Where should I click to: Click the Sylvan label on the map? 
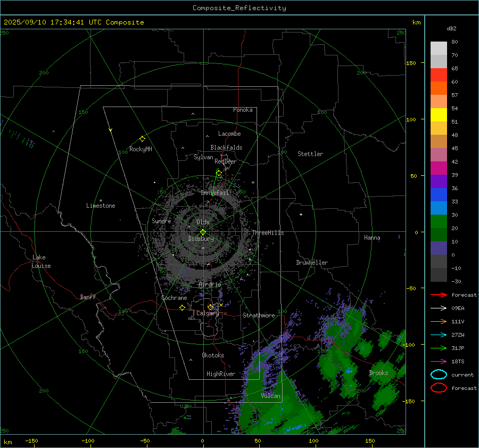(x=203, y=157)
